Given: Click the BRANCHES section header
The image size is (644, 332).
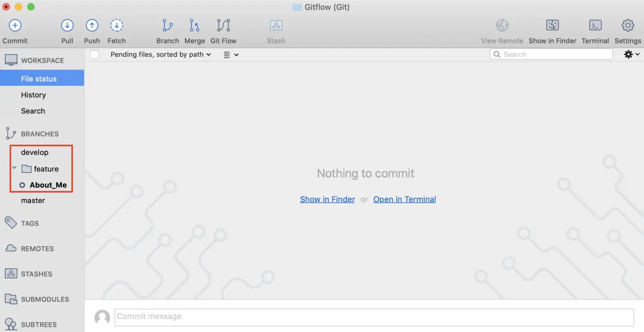Looking at the screenshot, I should pos(40,134).
